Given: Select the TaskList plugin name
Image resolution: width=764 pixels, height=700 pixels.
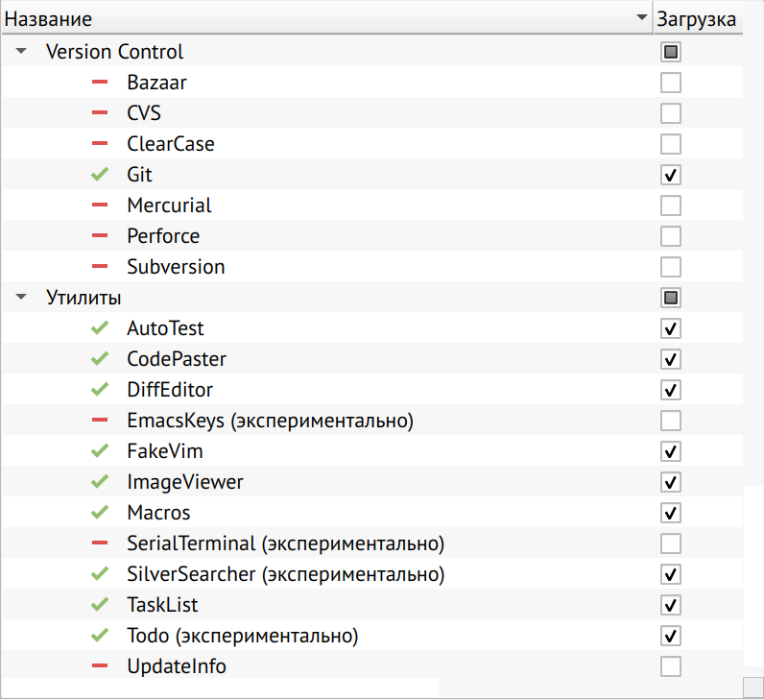Looking at the screenshot, I should pyautogui.click(x=162, y=604).
